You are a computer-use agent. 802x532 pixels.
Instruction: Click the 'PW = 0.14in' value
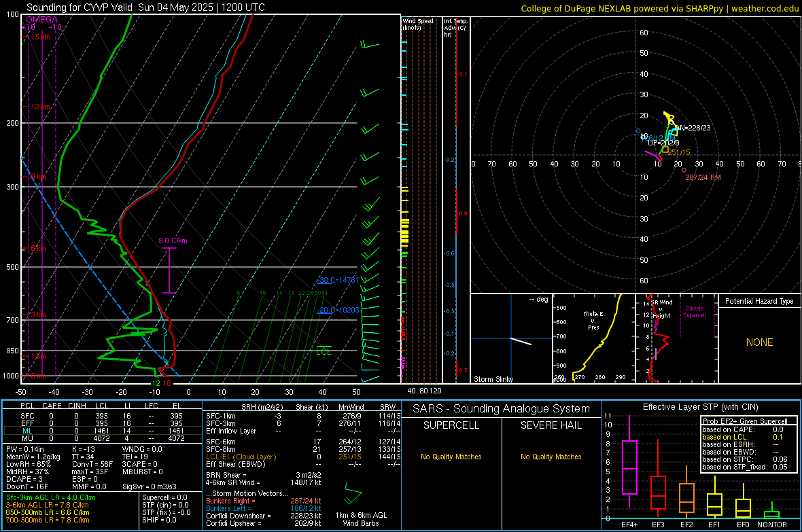pyautogui.click(x=24, y=449)
